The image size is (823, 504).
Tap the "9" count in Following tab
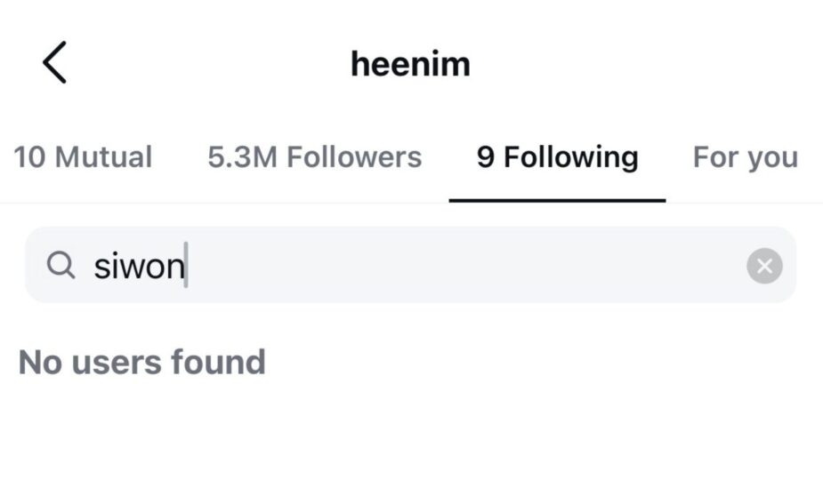tap(485, 157)
